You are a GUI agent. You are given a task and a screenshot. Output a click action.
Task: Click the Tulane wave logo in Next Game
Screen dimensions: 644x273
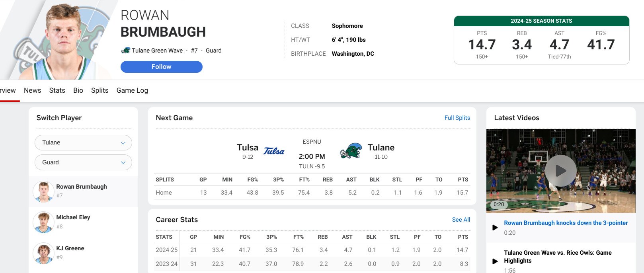coord(351,151)
